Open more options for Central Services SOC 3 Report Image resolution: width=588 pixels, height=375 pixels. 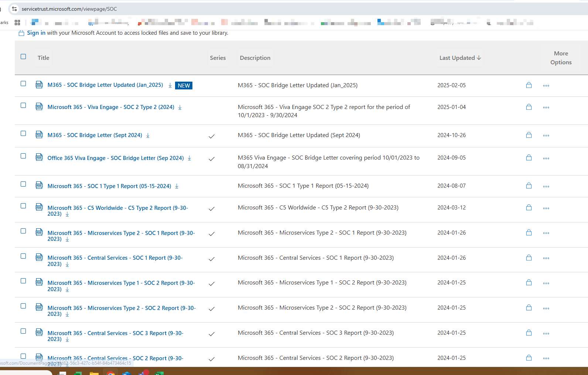pyautogui.click(x=546, y=334)
